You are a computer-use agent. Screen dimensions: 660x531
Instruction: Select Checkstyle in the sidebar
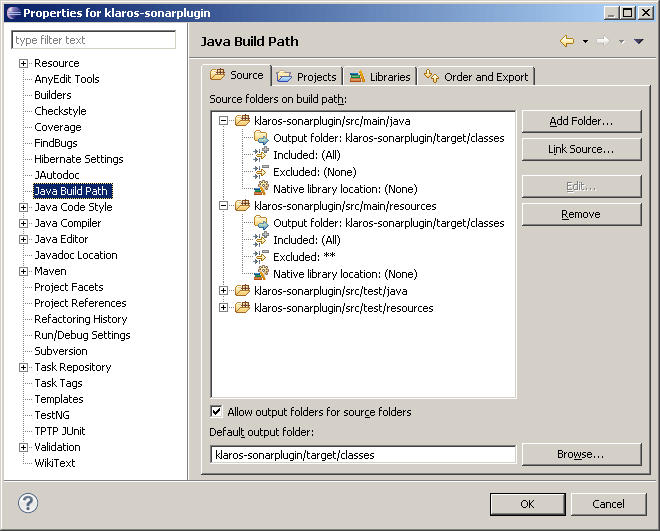(60, 111)
